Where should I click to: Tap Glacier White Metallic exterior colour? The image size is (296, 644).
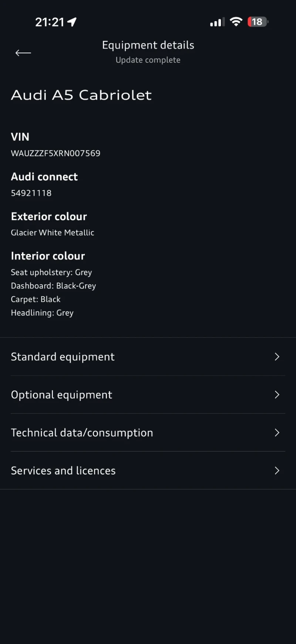pos(53,233)
